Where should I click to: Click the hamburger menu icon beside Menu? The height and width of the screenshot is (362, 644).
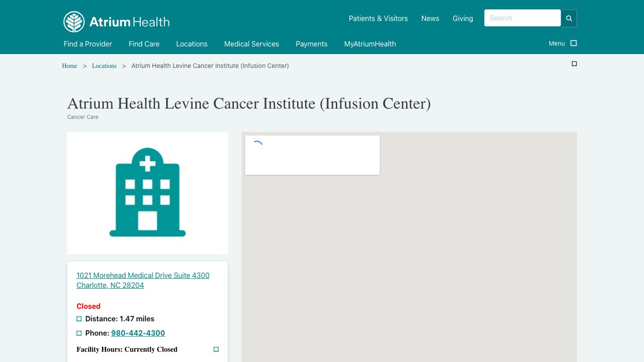pos(574,43)
